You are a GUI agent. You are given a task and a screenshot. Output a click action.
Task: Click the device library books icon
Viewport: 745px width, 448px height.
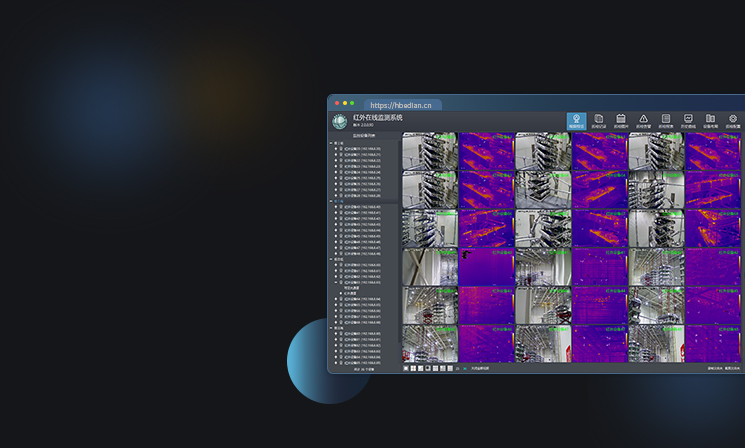tap(710, 121)
